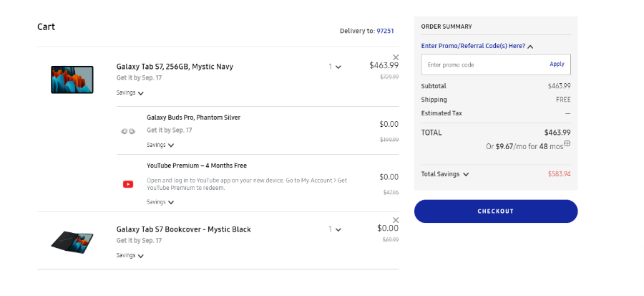644x296 pixels.
Task: Change delivery zip code 97251
Action: [x=385, y=31]
